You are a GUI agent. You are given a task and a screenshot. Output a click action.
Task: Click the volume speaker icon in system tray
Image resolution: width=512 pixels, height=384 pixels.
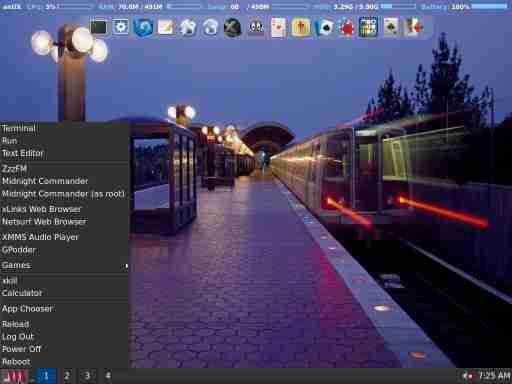pos(467,376)
